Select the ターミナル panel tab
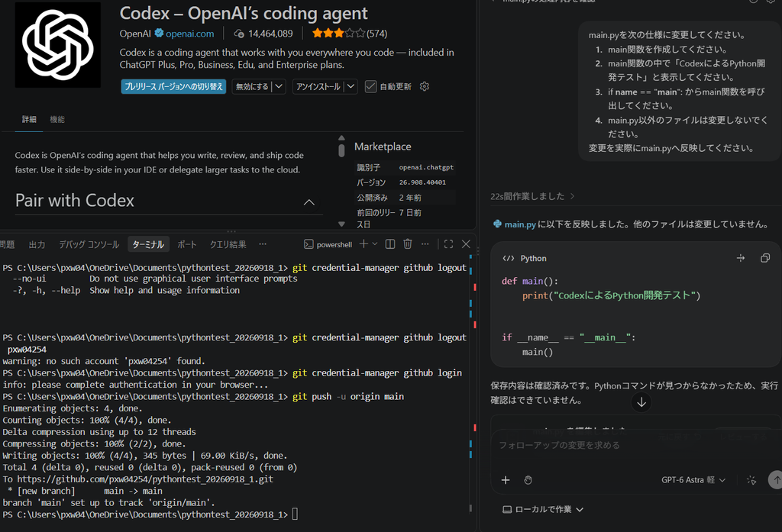Screen dimensions: 782x532 148,244
